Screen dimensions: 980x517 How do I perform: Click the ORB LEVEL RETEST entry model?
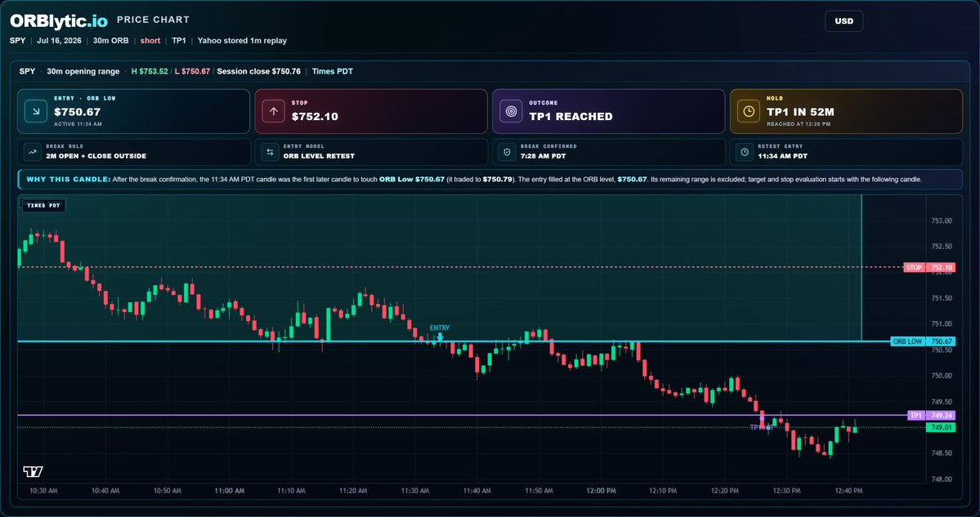(319, 156)
